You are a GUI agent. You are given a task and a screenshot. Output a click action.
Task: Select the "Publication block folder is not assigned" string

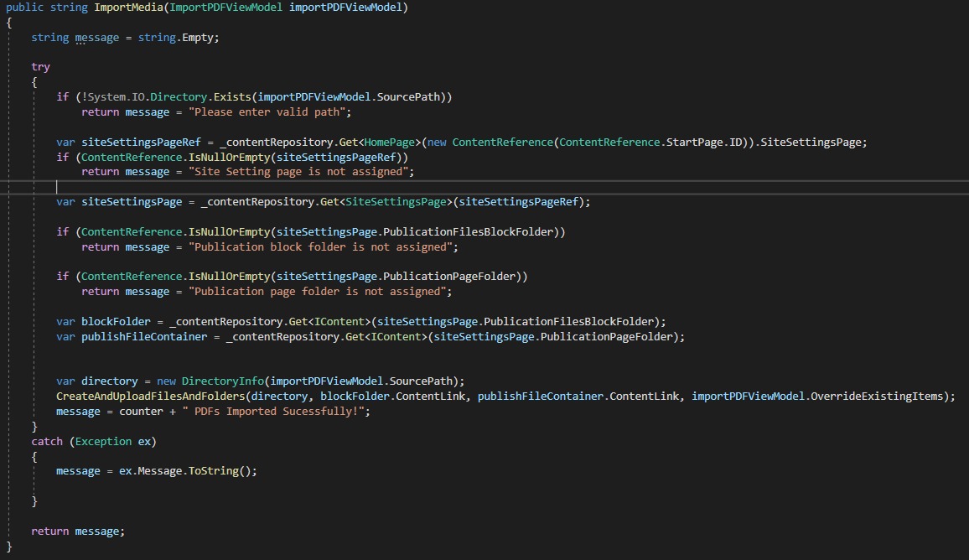(x=324, y=247)
